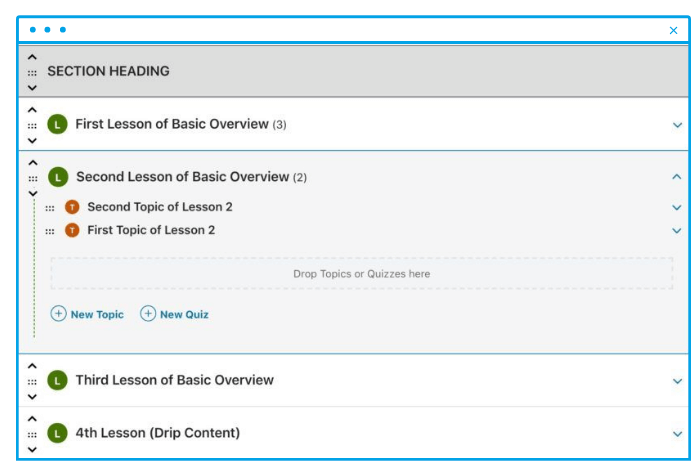This screenshot has width=699, height=474.
Task: Click the green L icon of First Lesson
Action: click(x=57, y=124)
